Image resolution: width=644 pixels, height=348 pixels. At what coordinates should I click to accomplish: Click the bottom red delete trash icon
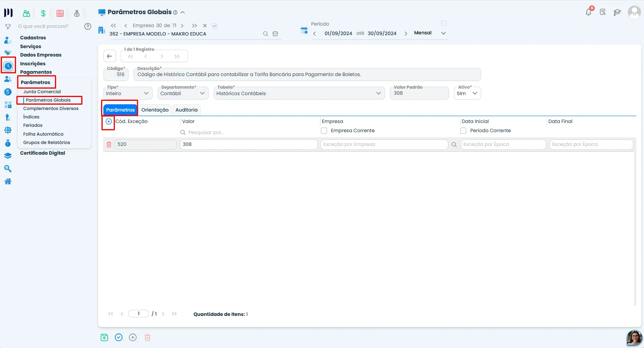(x=147, y=337)
